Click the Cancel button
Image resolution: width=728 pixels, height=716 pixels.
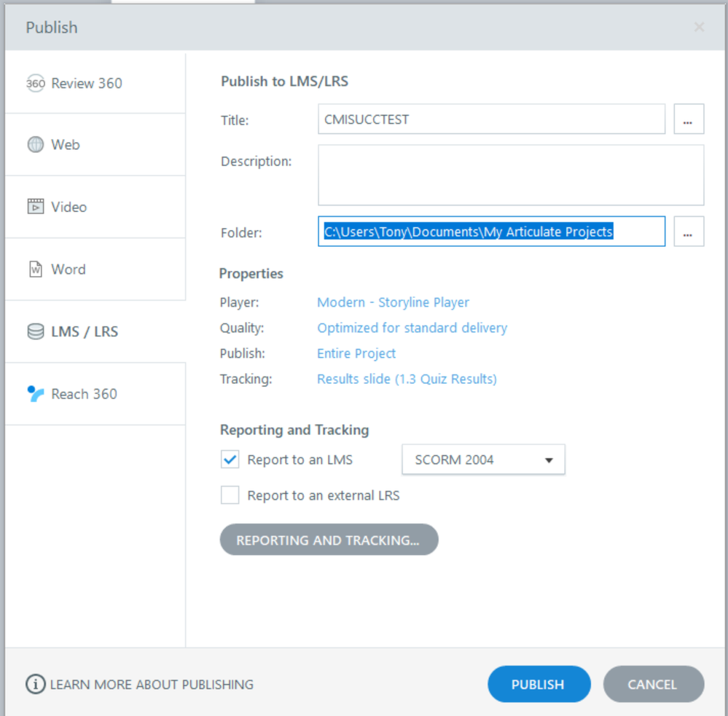click(x=653, y=684)
